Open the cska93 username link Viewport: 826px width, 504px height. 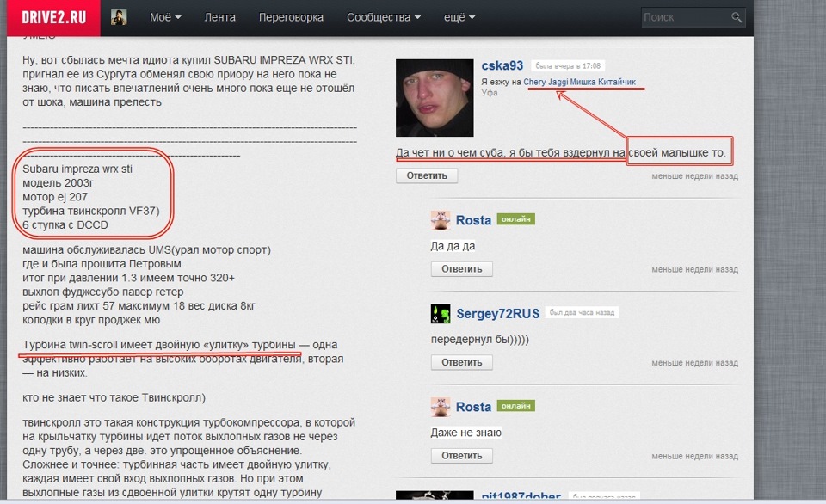[x=502, y=66]
